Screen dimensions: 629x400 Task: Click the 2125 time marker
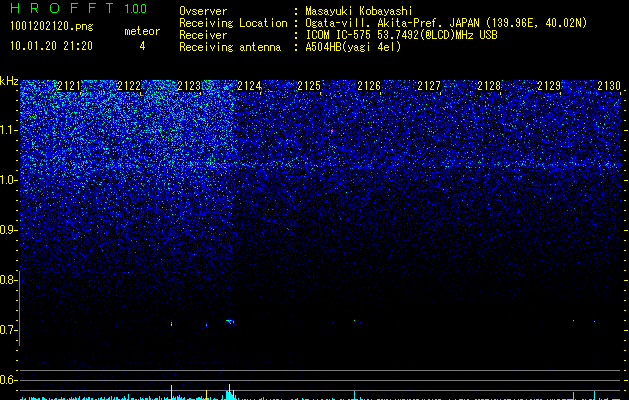309,86
